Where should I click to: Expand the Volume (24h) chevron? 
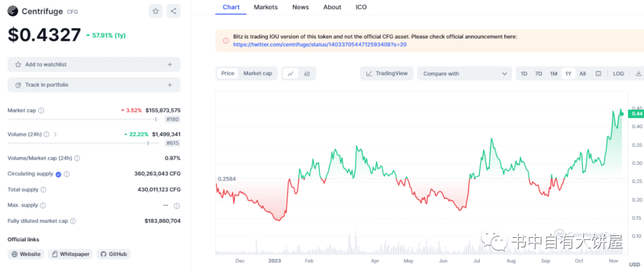pos(55,135)
